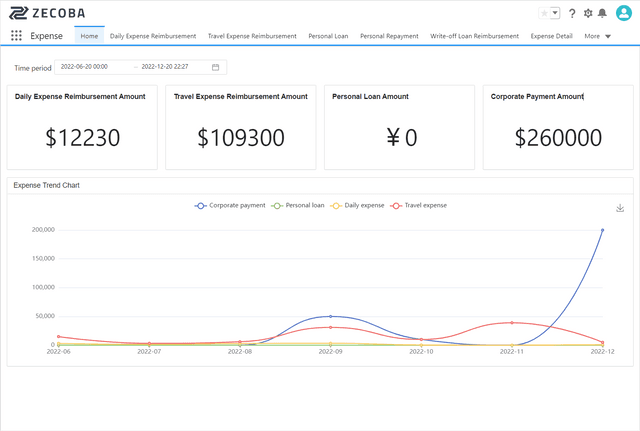Click the 2022-12 corporate payment data point
The width and height of the screenshot is (640, 431).
tap(602, 230)
